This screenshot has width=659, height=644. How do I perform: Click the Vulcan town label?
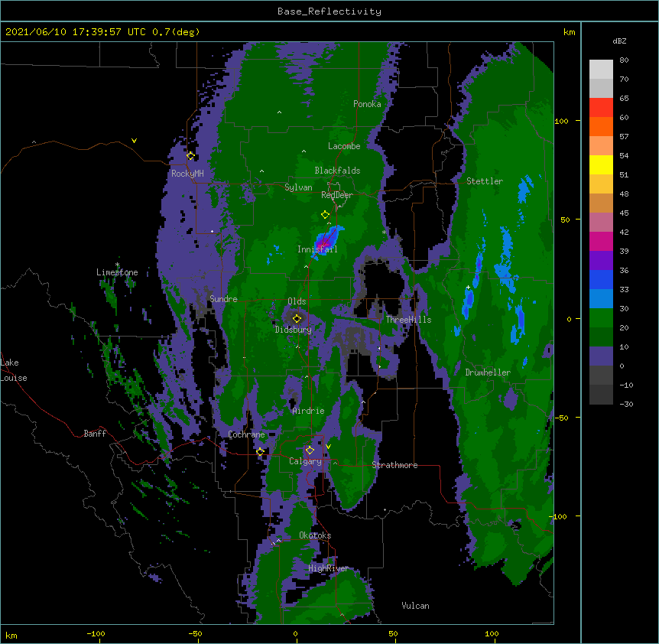tap(415, 606)
